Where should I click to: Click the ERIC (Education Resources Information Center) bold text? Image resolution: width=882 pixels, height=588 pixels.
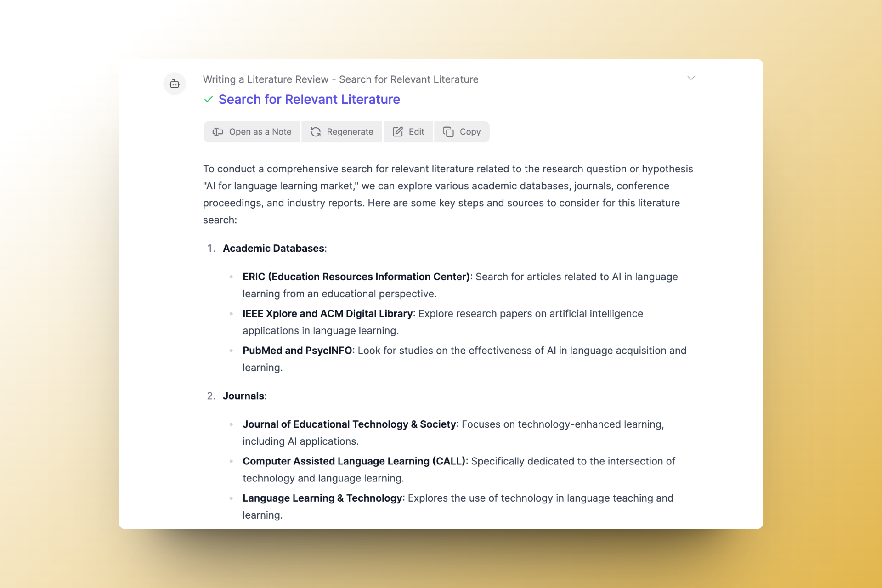(356, 277)
